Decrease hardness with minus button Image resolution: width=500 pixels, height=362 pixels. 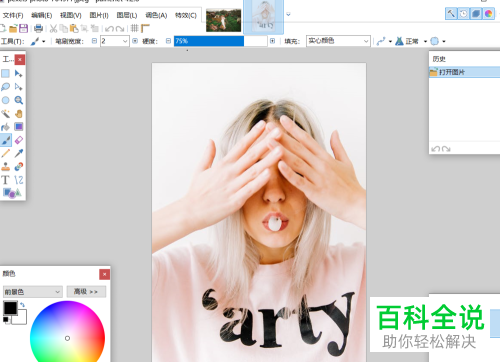pos(168,41)
